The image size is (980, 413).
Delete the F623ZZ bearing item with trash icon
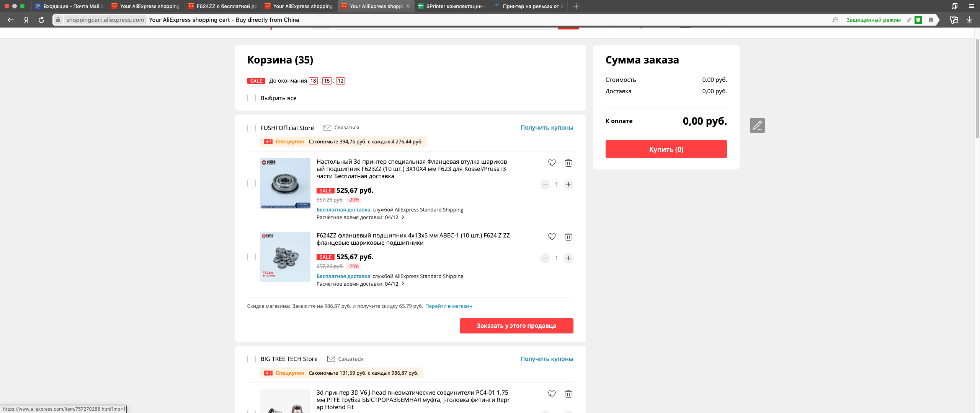[568, 163]
